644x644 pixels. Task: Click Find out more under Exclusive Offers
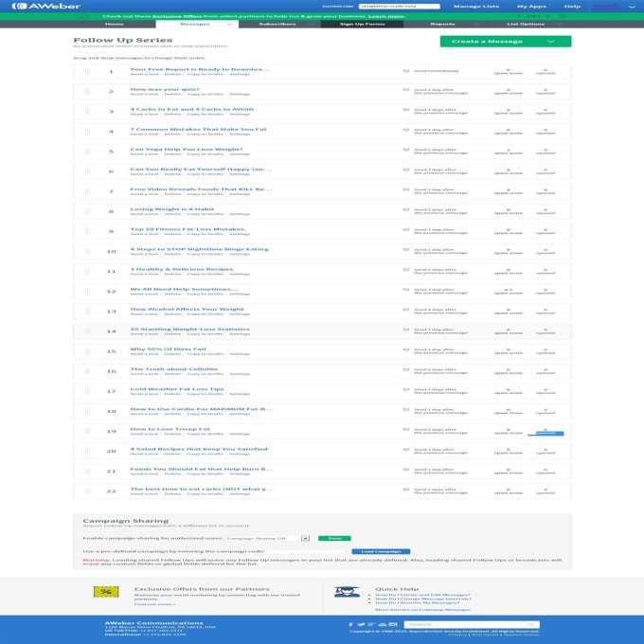click(154, 604)
